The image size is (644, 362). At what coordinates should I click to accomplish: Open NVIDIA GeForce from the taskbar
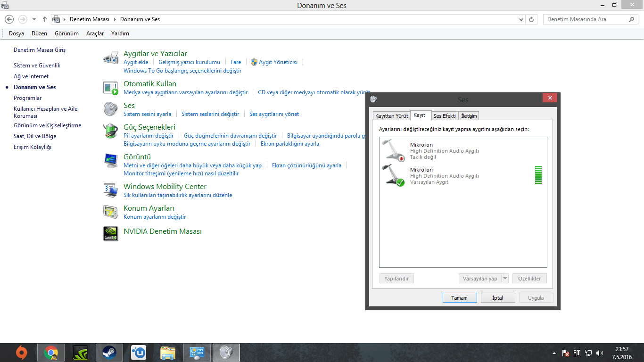coord(80,353)
